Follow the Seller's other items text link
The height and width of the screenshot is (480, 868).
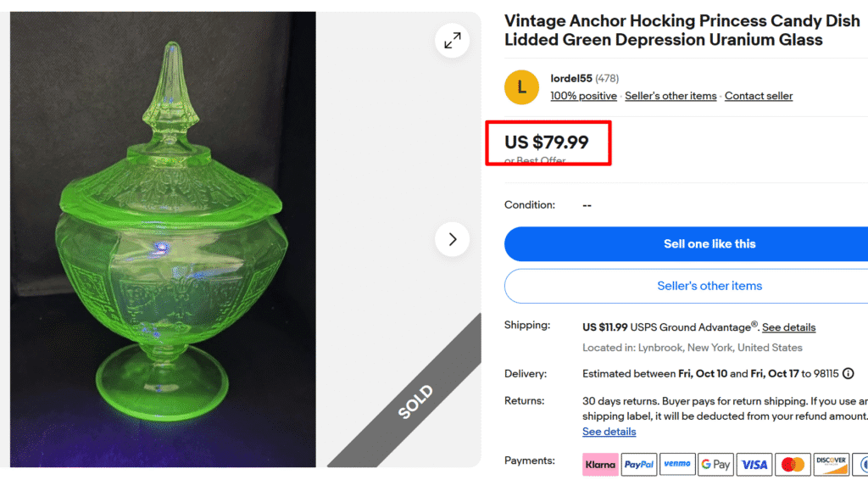pos(670,96)
